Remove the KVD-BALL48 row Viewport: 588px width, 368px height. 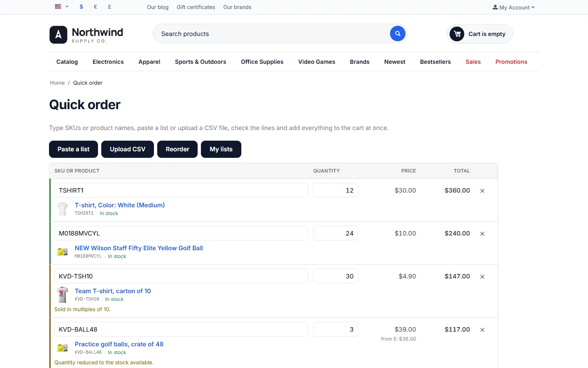pos(482,330)
